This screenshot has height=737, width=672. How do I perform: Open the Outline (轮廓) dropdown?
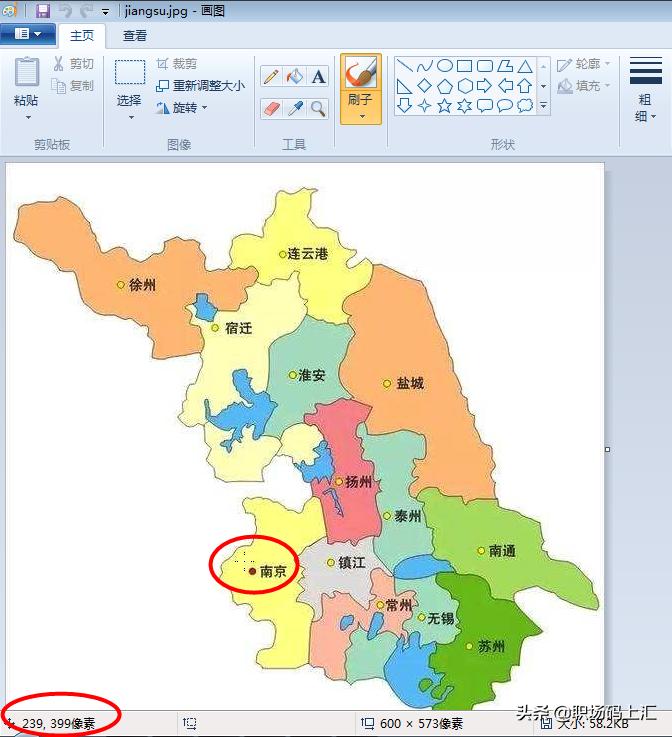[584, 64]
